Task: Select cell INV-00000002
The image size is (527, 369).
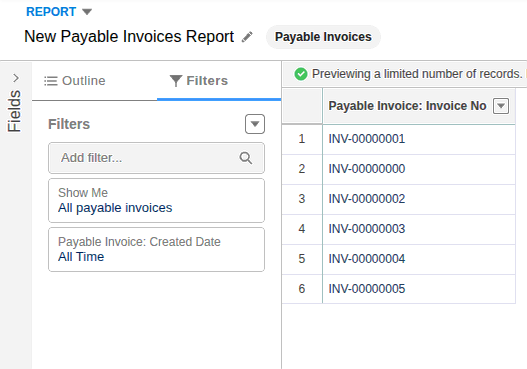Action: click(419, 199)
